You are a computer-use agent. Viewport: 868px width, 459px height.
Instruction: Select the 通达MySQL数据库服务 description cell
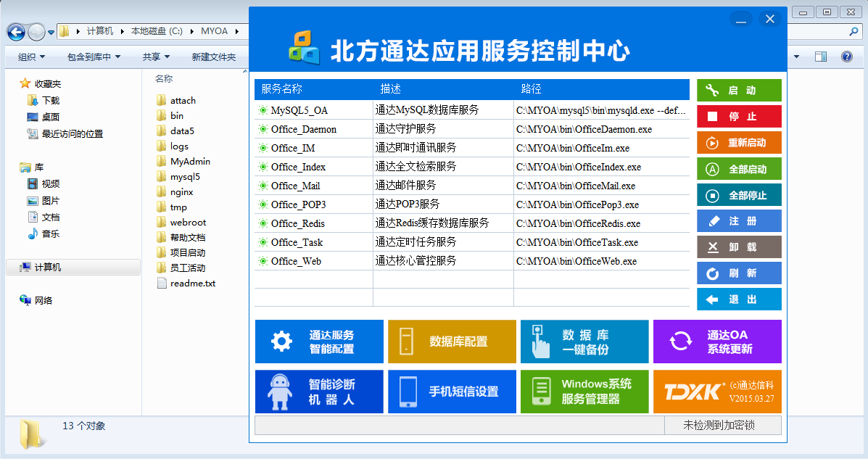(x=443, y=109)
